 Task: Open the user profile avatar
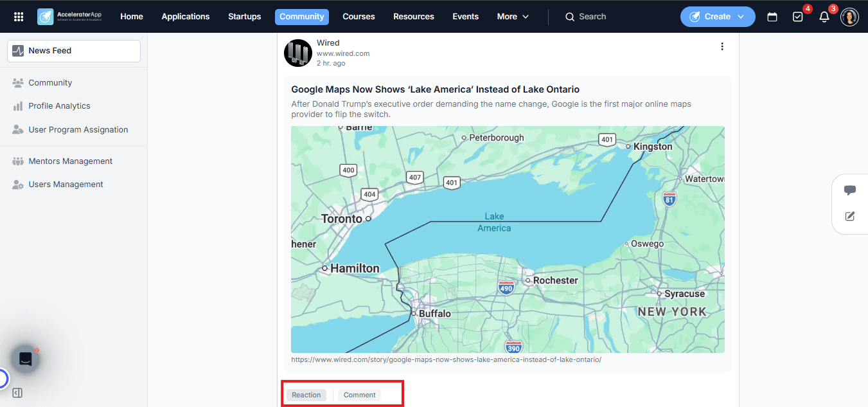(x=849, y=17)
